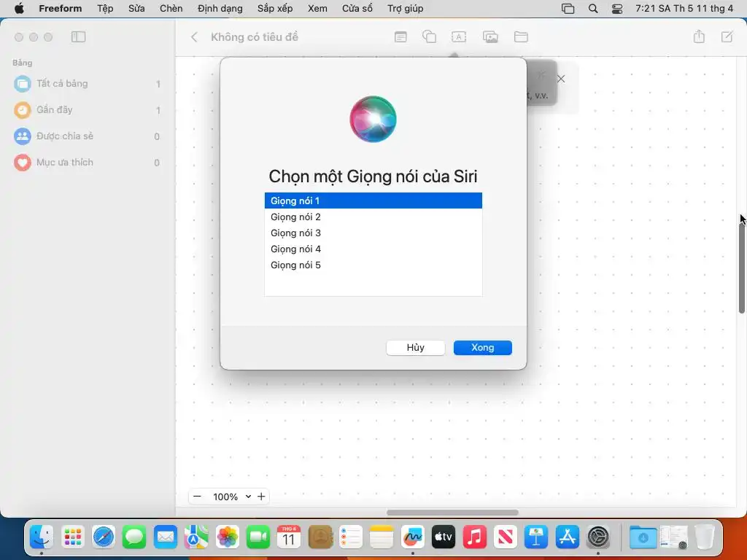Open Tất cả bảng in sidebar
Viewport: 747px width, 560px height.
(x=86, y=84)
